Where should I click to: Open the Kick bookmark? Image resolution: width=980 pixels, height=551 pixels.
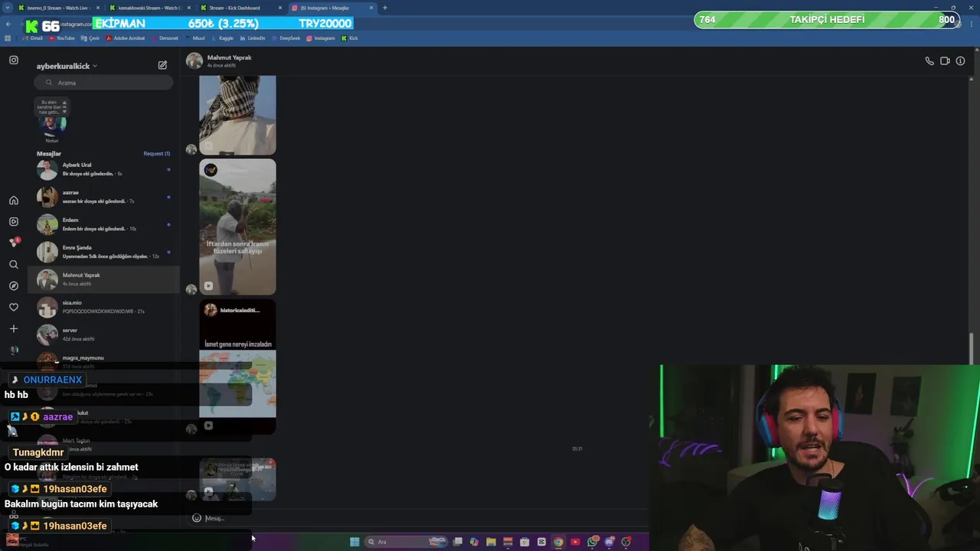349,38
